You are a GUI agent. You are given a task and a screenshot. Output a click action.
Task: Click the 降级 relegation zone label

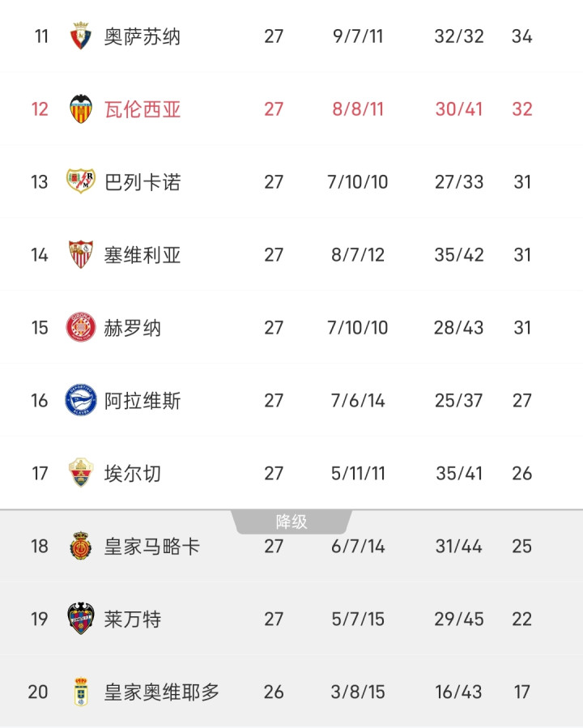[291, 522]
